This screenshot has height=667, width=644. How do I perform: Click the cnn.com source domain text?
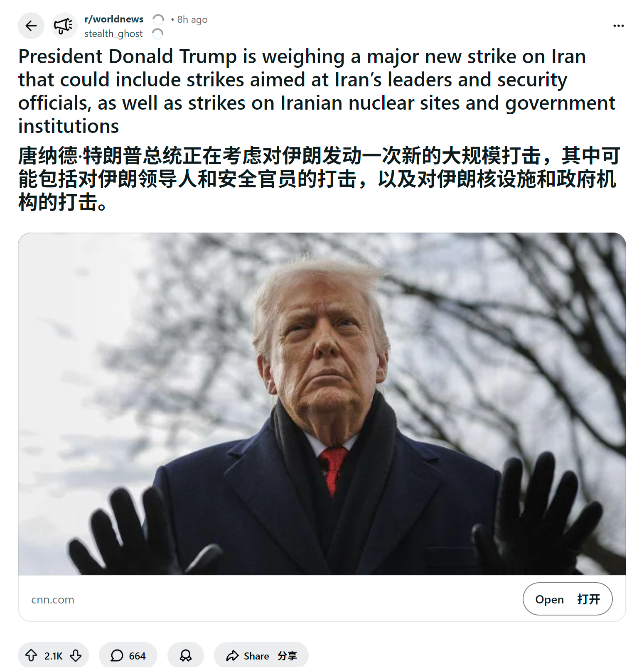(x=53, y=600)
